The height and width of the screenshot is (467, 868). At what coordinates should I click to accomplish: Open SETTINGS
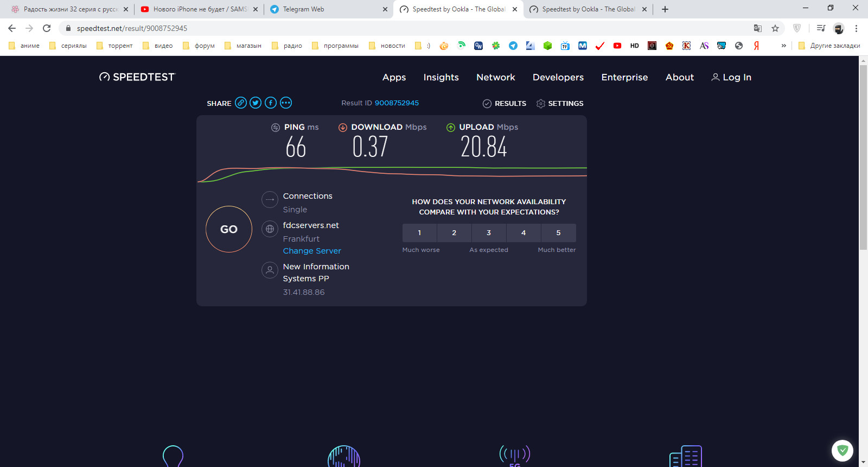click(x=560, y=103)
